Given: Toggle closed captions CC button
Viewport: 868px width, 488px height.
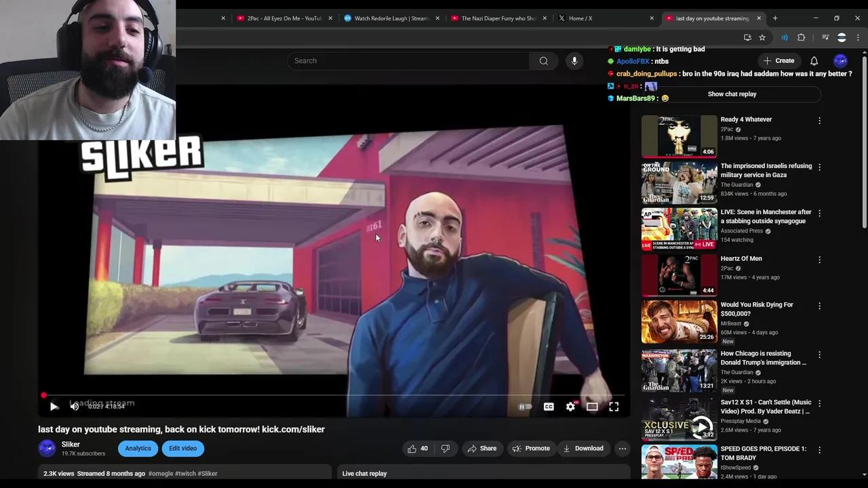Looking at the screenshot, I should (549, 407).
